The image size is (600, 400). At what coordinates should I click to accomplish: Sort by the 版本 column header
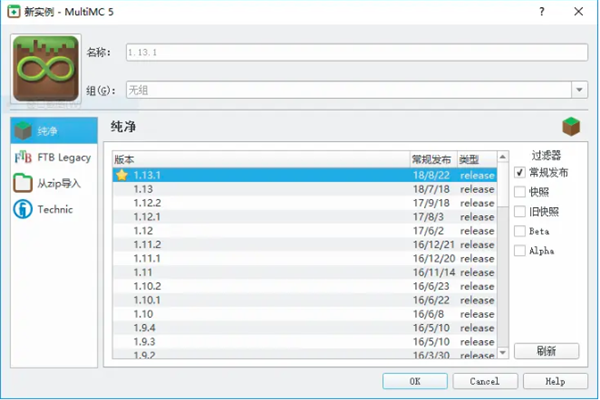click(261, 159)
